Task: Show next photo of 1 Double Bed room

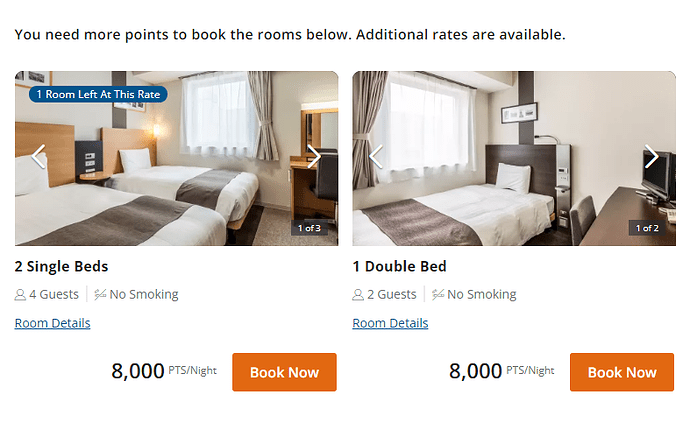Action: tap(651, 157)
